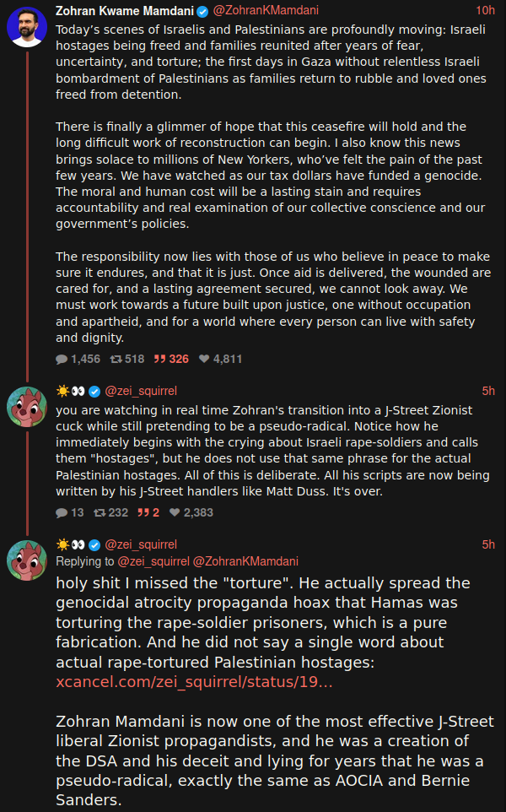Click retweet icon showing 232
Screen dimensions: 506x812
100,512
